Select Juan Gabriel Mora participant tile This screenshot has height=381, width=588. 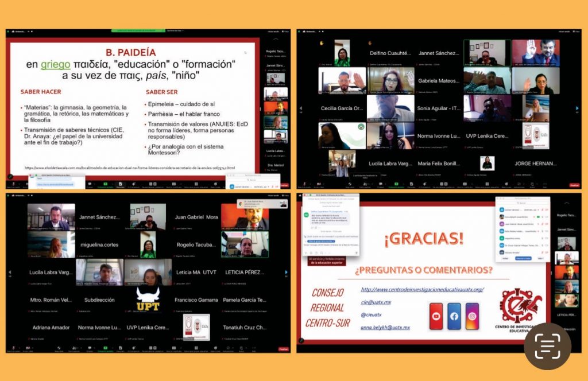[196, 217]
